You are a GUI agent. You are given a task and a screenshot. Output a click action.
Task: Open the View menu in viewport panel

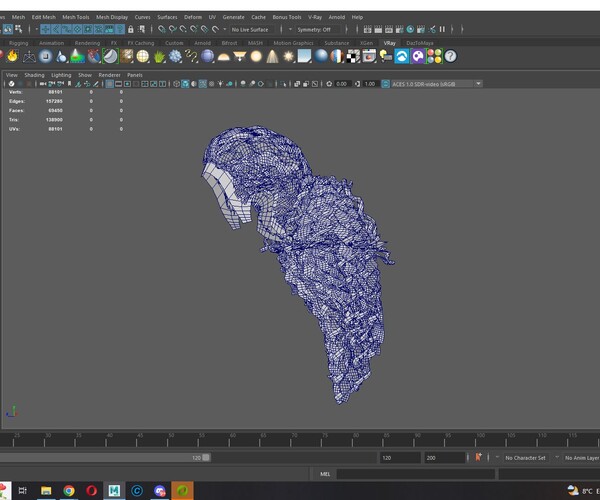11,75
